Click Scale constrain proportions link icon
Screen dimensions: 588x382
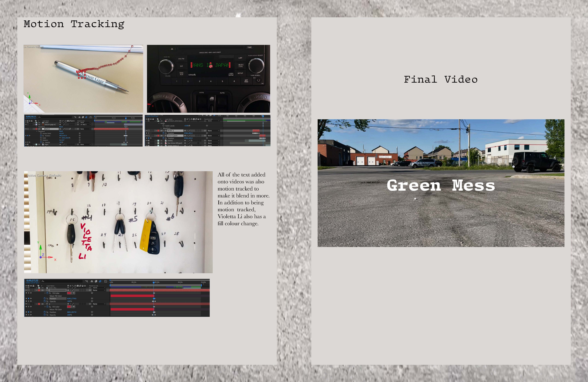[x=60, y=138]
